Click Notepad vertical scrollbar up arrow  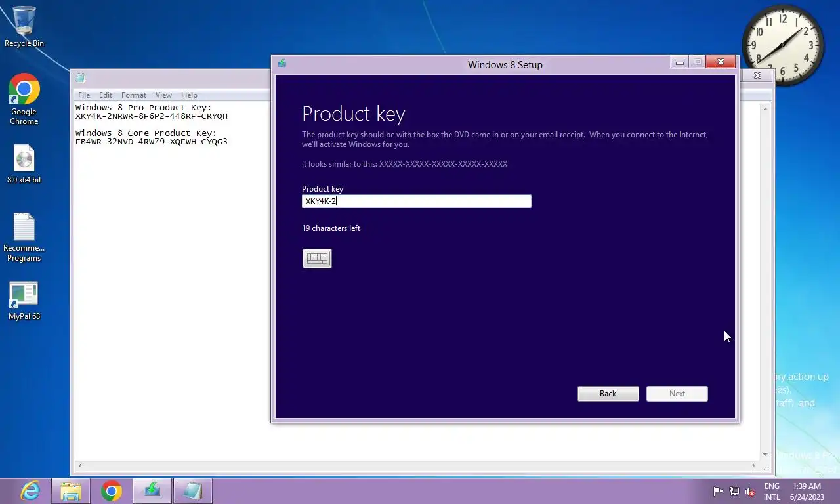(x=765, y=108)
